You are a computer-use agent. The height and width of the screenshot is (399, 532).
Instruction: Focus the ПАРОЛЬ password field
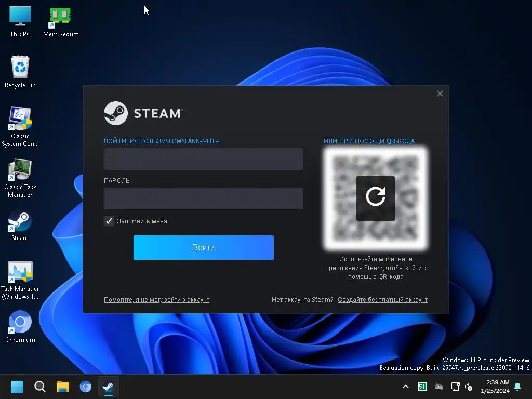pos(203,198)
